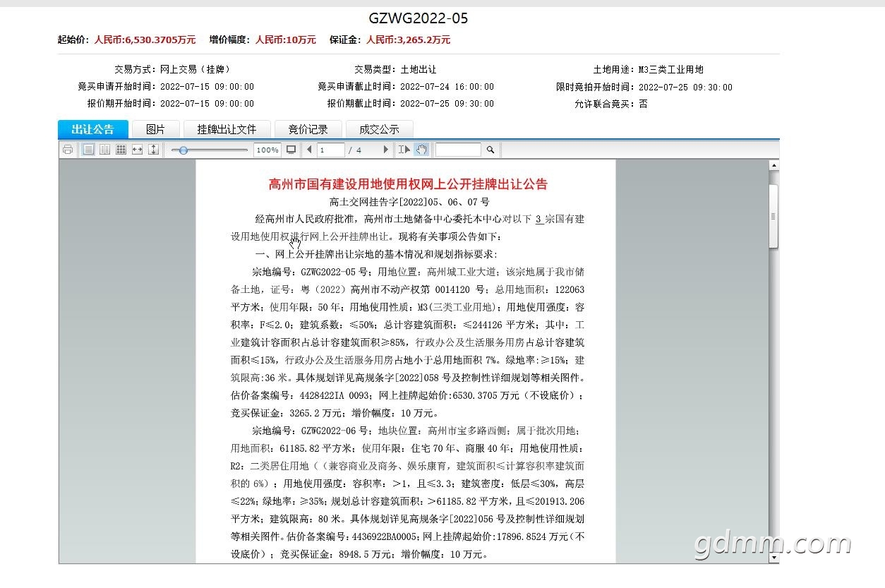885x588 pixels.
Task: Click starting price 人民币:6,530.3705万元
Action: (x=144, y=40)
